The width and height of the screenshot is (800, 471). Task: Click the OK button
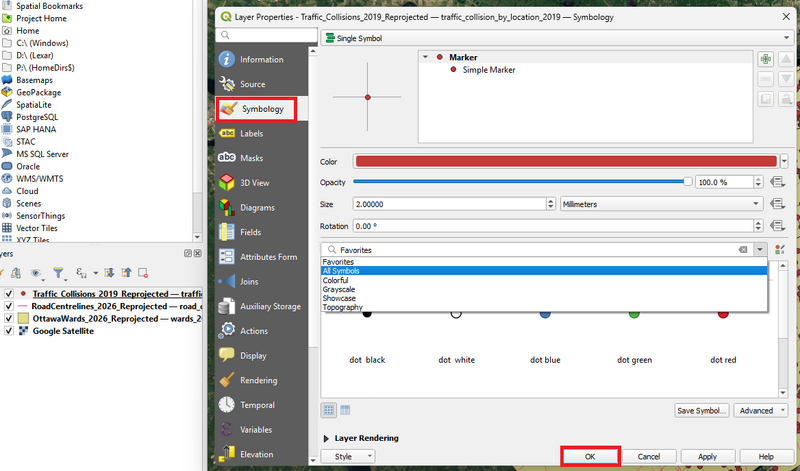[x=590, y=457]
